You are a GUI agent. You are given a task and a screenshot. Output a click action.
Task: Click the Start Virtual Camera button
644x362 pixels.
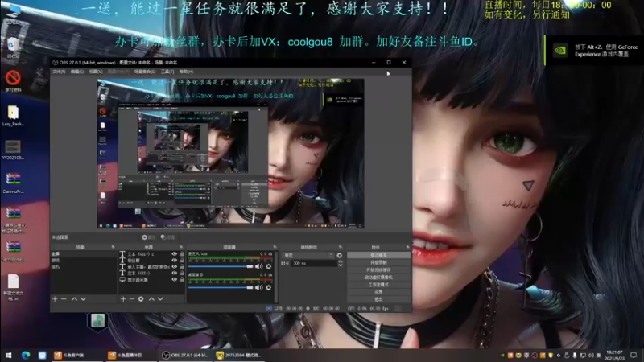[x=378, y=278]
